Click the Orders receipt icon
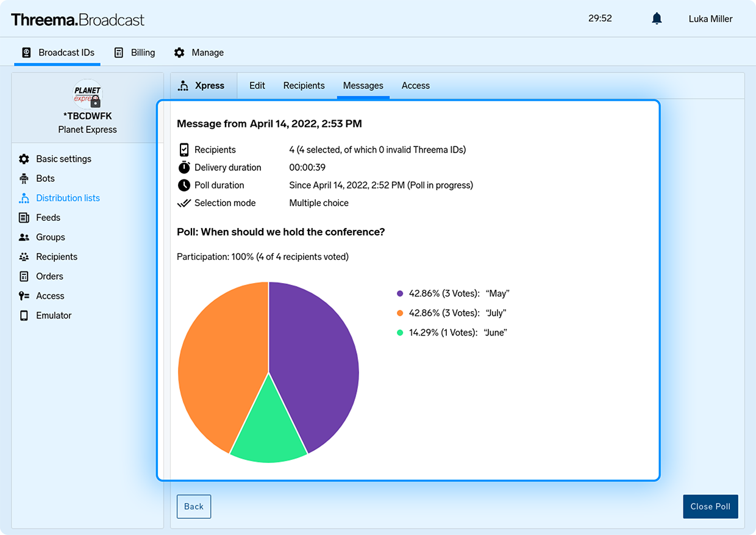Screen dimensions: 756x535 24,276
